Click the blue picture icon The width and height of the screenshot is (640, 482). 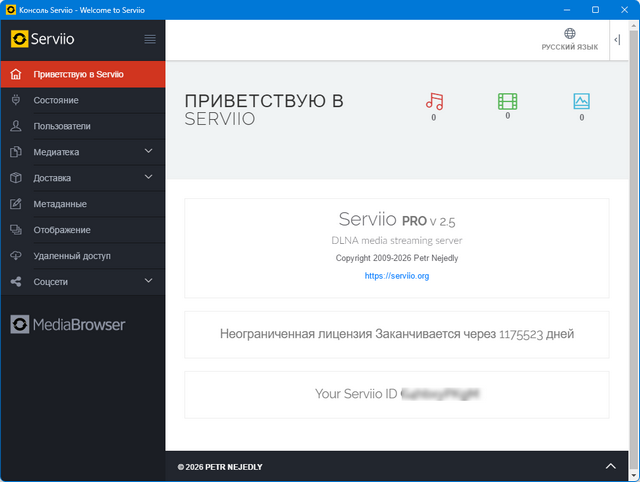coord(581,101)
